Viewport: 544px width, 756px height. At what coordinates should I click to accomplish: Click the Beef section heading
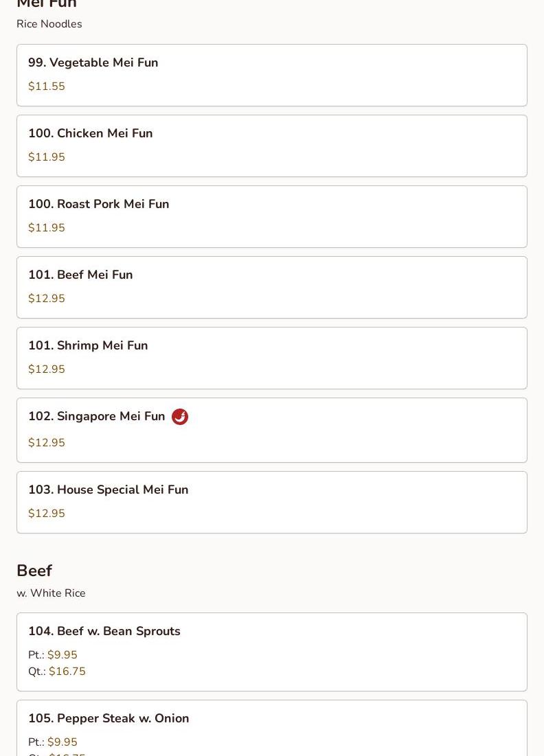[x=34, y=571]
